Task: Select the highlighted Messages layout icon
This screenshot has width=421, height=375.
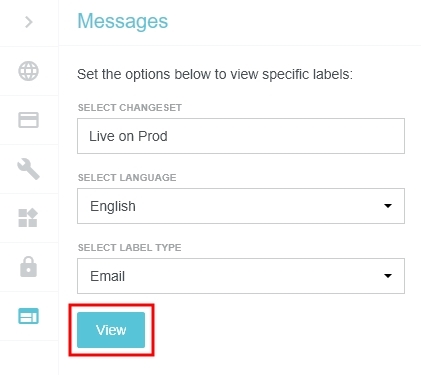Action: pos(28,316)
